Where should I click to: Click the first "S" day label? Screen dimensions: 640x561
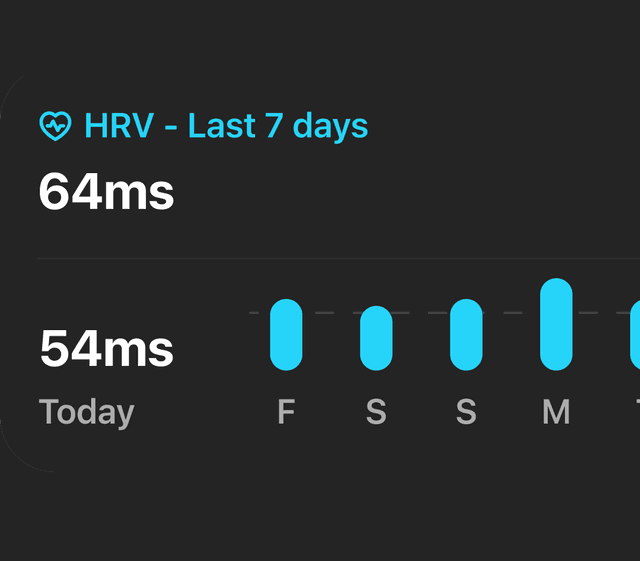[x=376, y=412]
